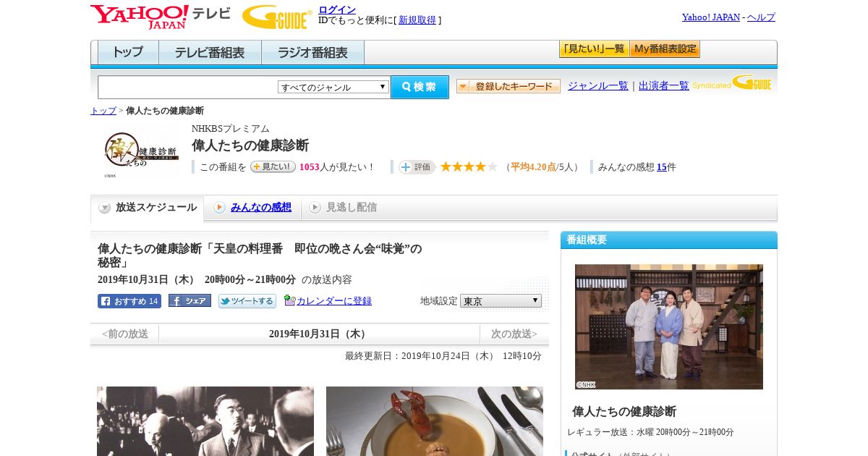The width and height of the screenshot is (868, 456).
Task: Tweet with the ツイートする button
Action: (x=247, y=301)
